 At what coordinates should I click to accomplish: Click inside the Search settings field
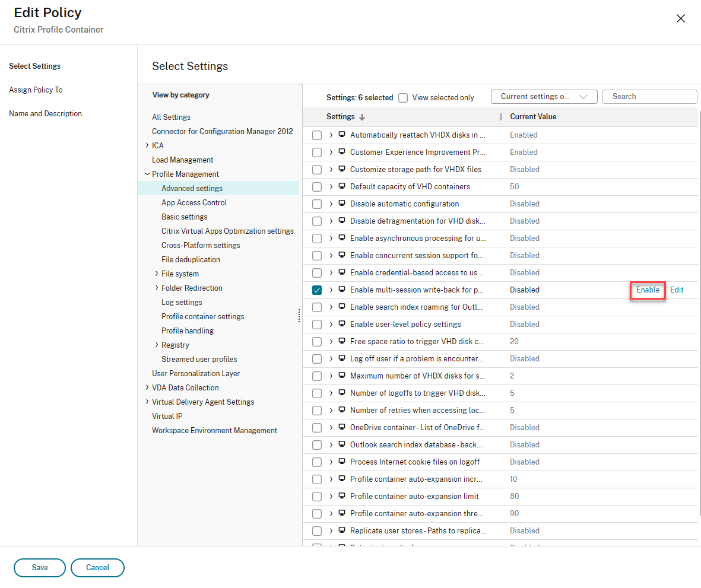649,97
